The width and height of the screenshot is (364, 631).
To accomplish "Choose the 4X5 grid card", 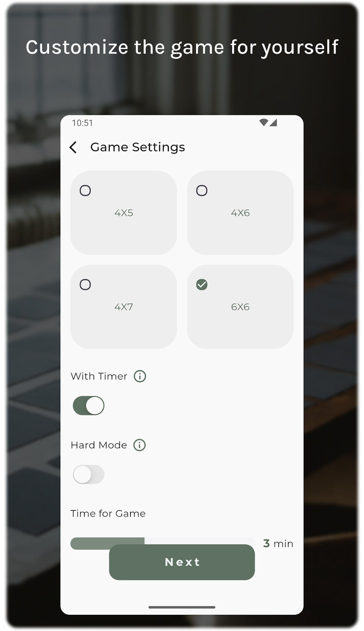I will (x=124, y=213).
